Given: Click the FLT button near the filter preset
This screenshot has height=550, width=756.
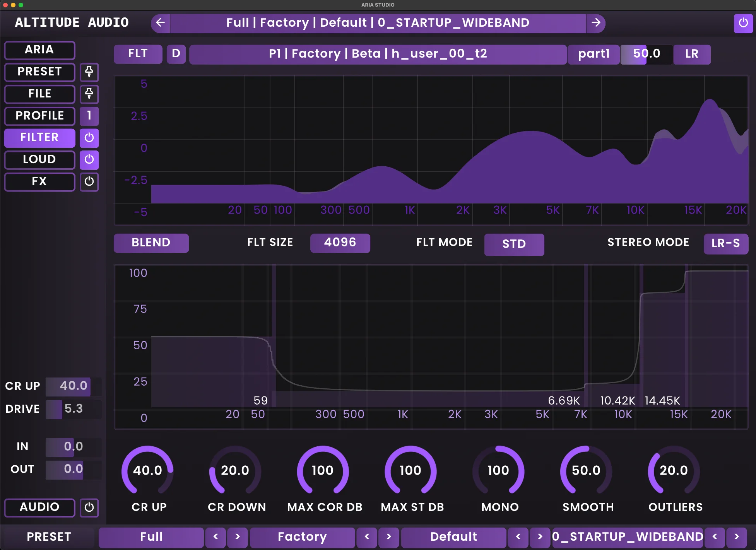Looking at the screenshot, I should pyautogui.click(x=137, y=54).
